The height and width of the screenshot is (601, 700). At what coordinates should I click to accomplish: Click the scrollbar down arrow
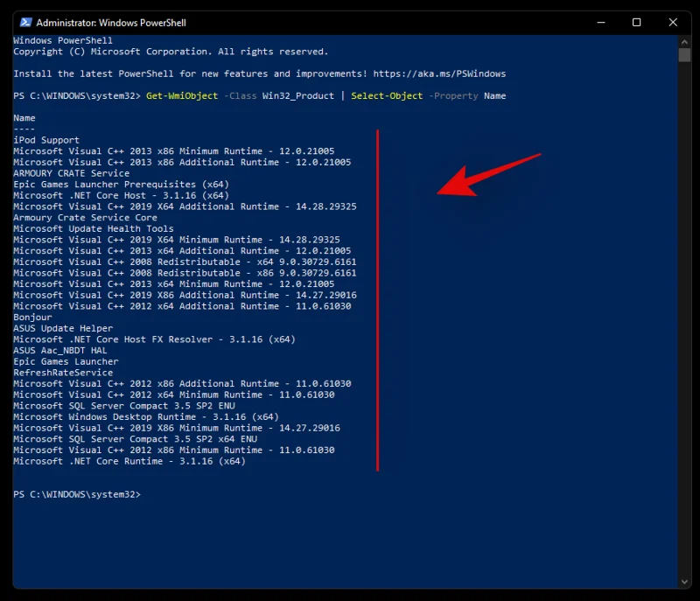tap(683, 581)
